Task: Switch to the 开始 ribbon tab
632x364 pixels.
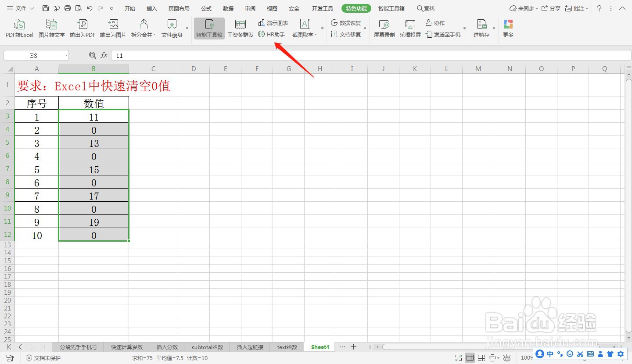Action: coord(130,8)
